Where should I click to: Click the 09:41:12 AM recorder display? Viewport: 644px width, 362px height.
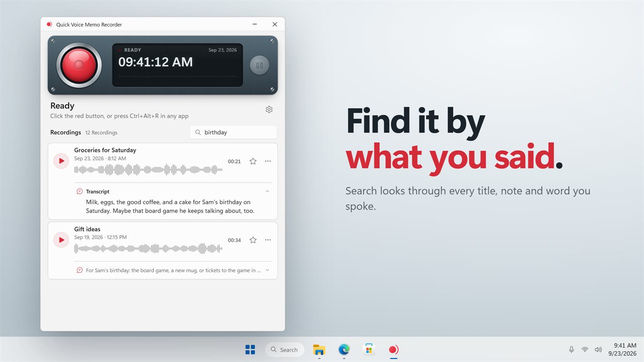click(155, 62)
